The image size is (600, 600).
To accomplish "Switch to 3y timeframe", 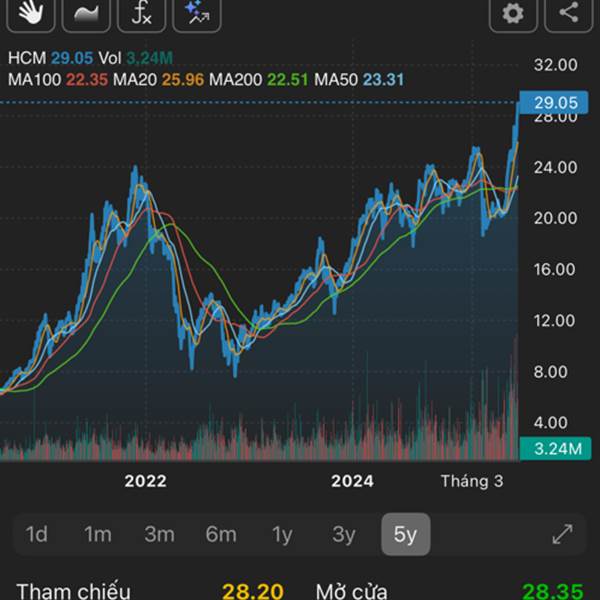I will 344,534.
